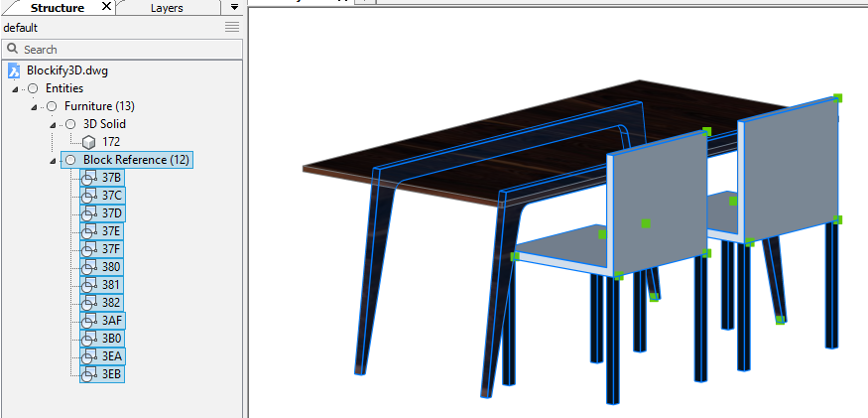Click block icon of entity 380
Image resolution: width=868 pixels, height=418 pixels.
[x=88, y=267]
